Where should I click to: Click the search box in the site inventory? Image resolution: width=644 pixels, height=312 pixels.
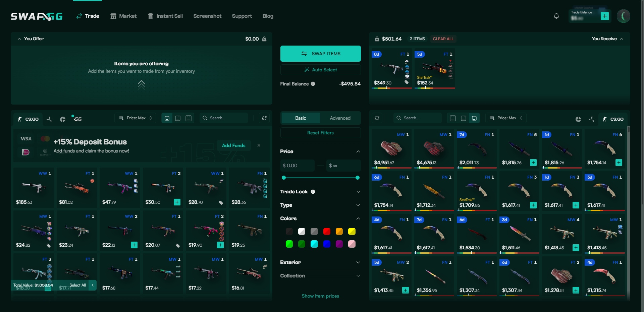pos(418,118)
